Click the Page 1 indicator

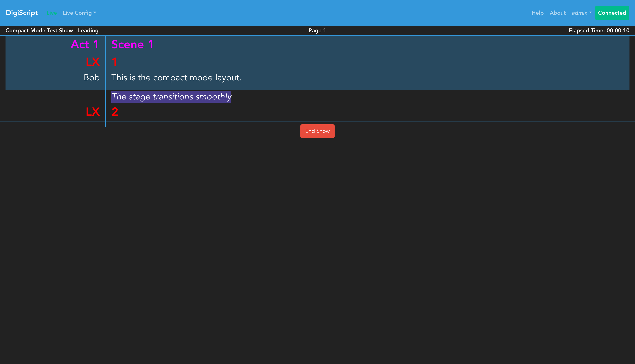pos(317,30)
